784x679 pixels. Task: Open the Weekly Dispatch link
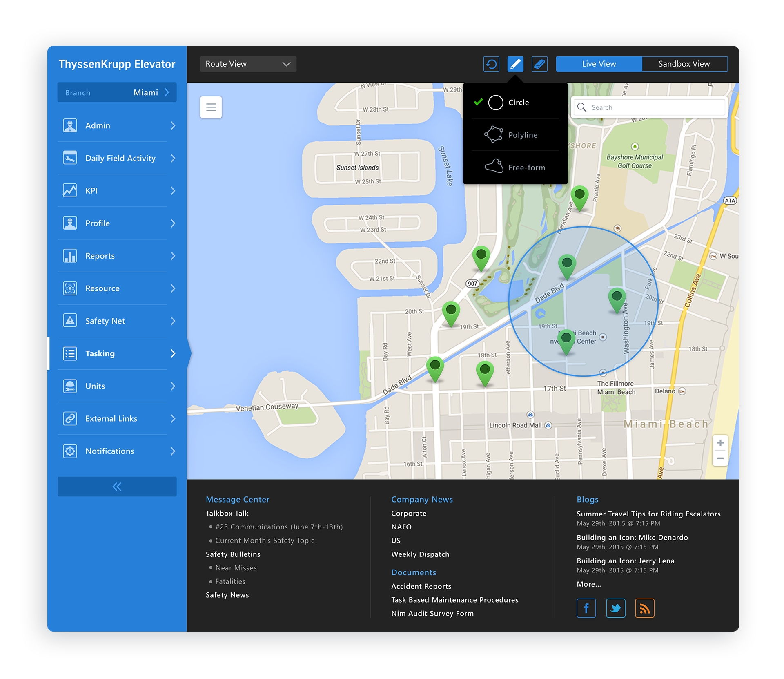pyautogui.click(x=420, y=554)
